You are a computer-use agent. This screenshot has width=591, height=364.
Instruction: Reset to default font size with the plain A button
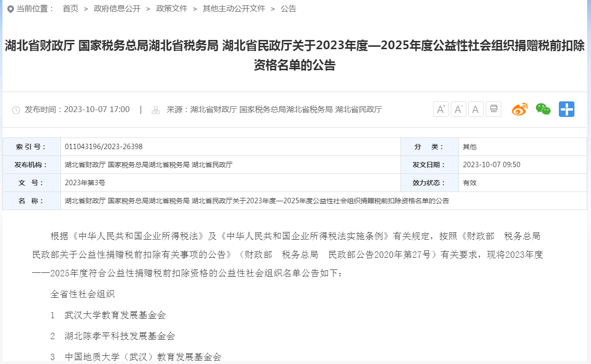tap(476, 109)
